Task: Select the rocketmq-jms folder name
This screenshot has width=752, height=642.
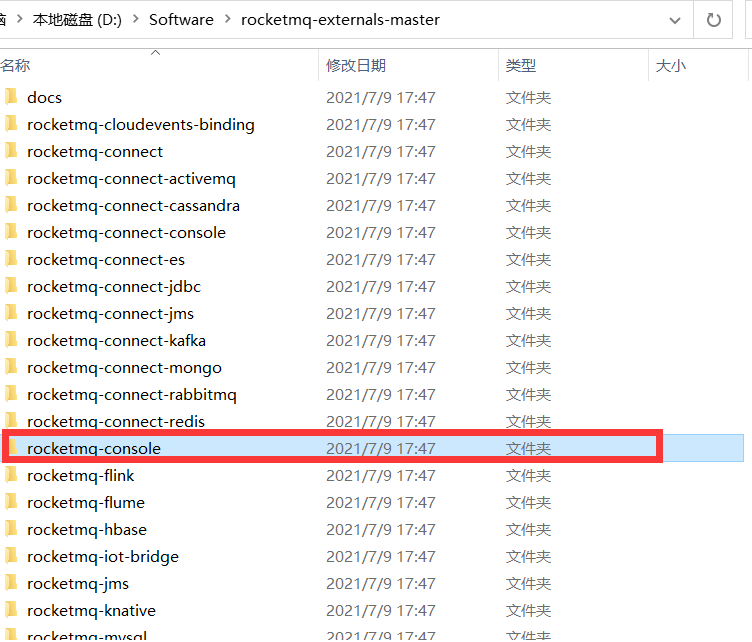Action: click(78, 584)
